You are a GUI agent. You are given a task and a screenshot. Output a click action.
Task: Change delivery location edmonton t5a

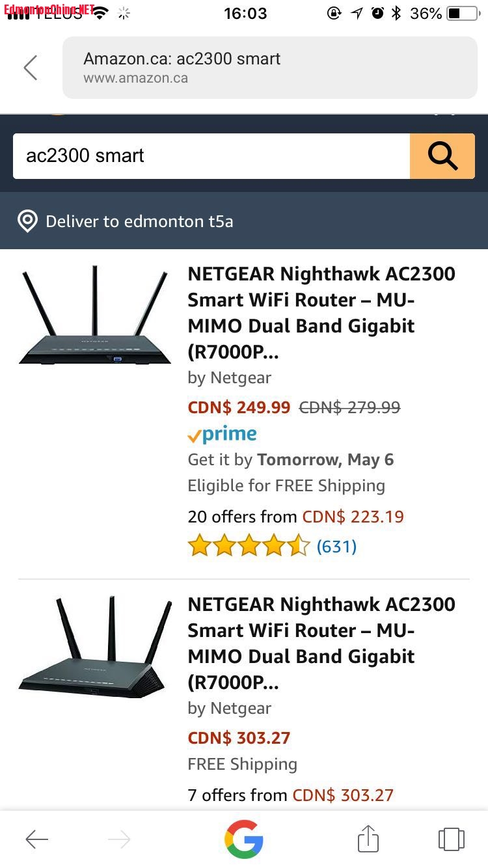[x=139, y=221]
